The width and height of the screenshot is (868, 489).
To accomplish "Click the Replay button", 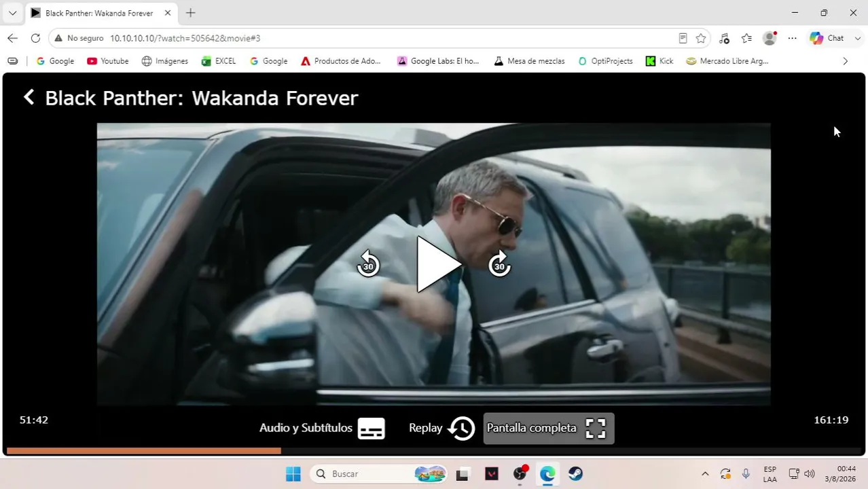I will pos(441,428).
